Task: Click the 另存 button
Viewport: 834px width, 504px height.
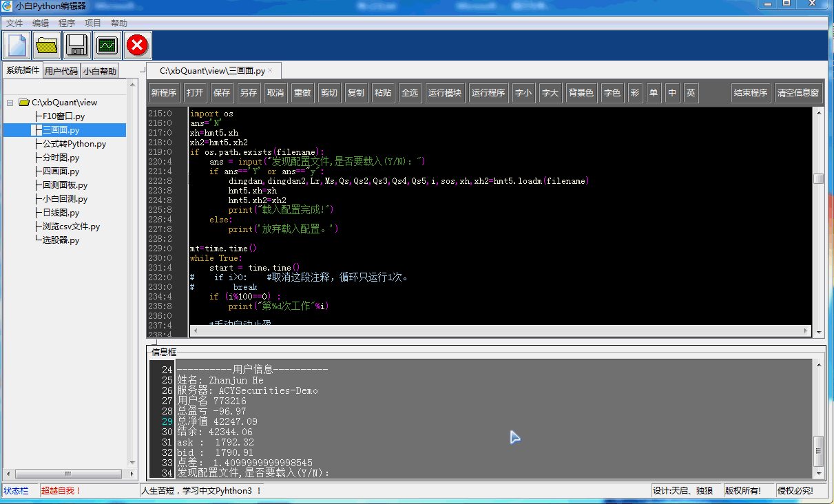Action: (x=249, y=93)
